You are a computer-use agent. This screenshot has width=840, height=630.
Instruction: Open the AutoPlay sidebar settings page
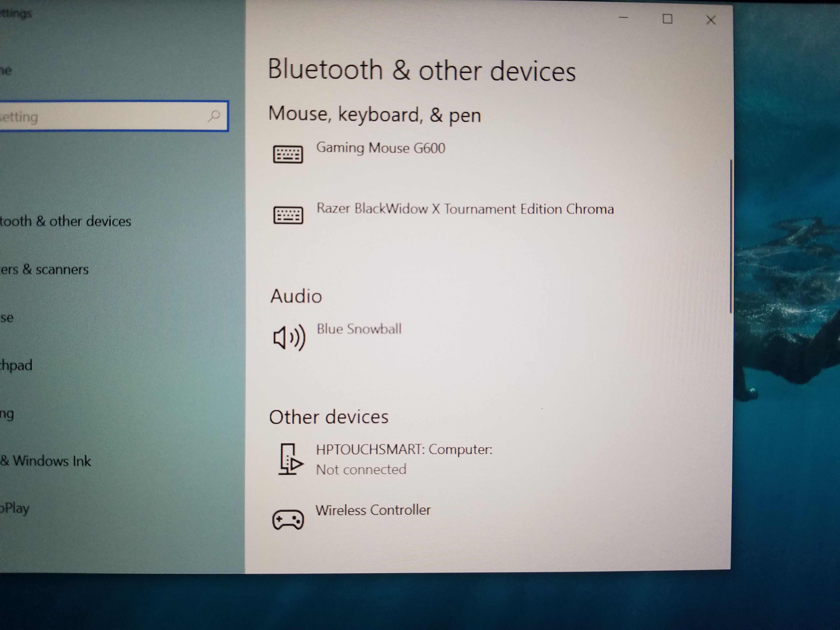tap(14, 508)
